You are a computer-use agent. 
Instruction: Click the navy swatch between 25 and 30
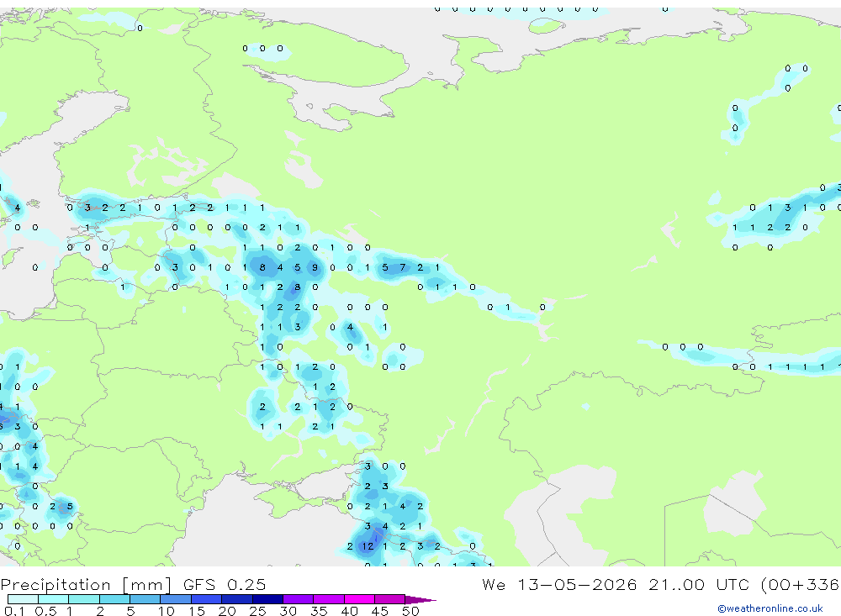(x=267, y=599)
